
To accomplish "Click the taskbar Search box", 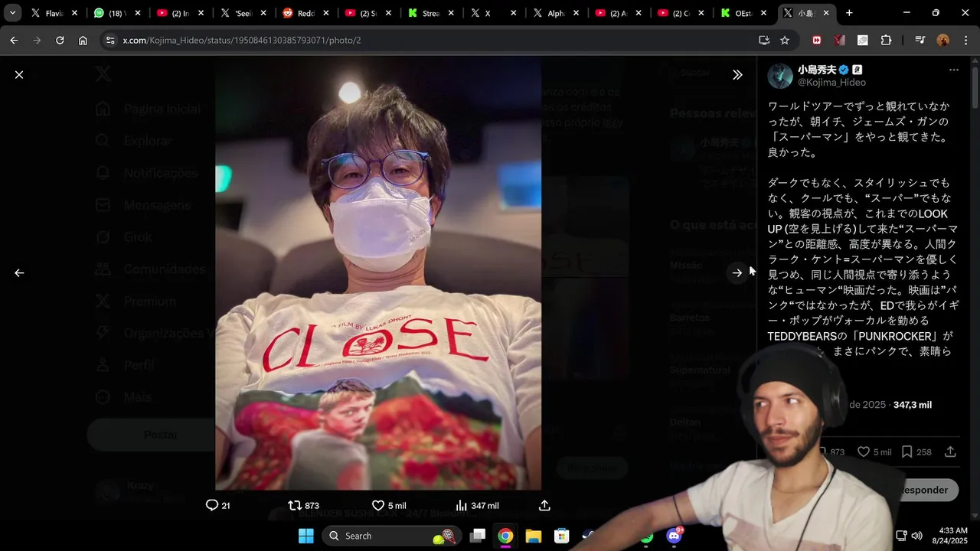I will (x=392, y=536).
